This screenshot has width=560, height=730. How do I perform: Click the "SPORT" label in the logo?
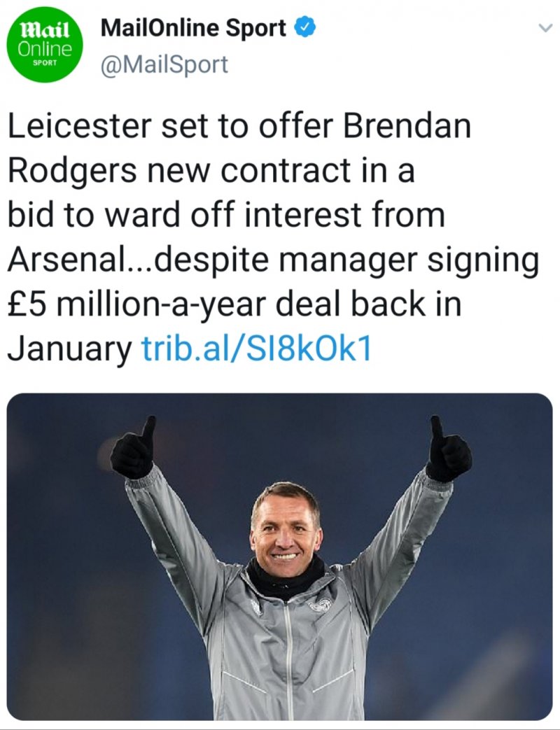pyautogui.click(x=46, y=69)
